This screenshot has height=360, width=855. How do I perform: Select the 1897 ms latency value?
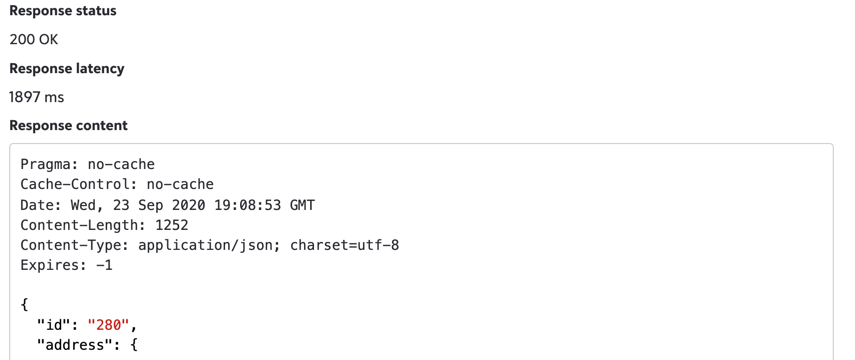37,98
